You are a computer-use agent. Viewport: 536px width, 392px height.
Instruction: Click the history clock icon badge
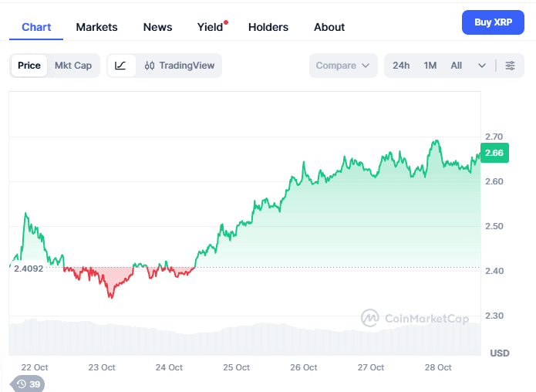(28, 384)
